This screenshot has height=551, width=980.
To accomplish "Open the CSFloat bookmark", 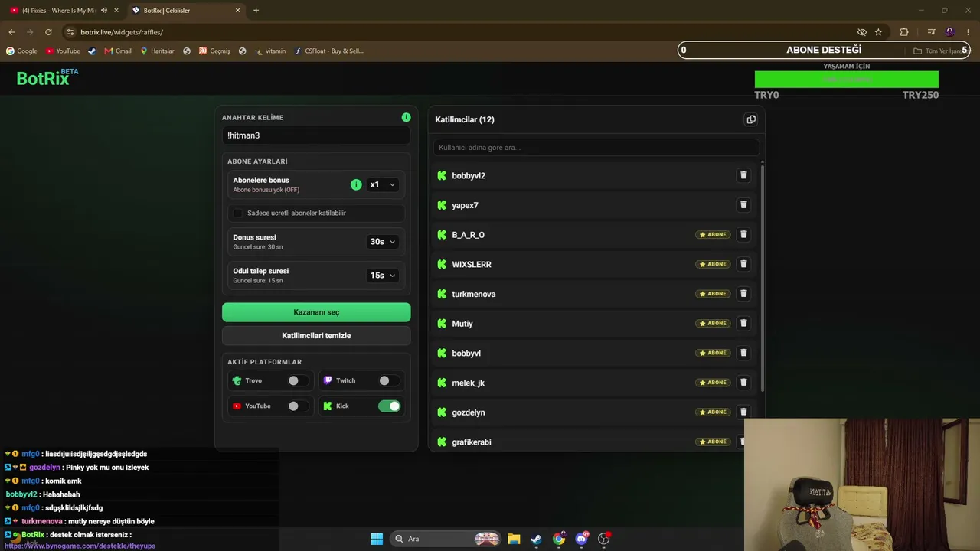I will 329,51.
